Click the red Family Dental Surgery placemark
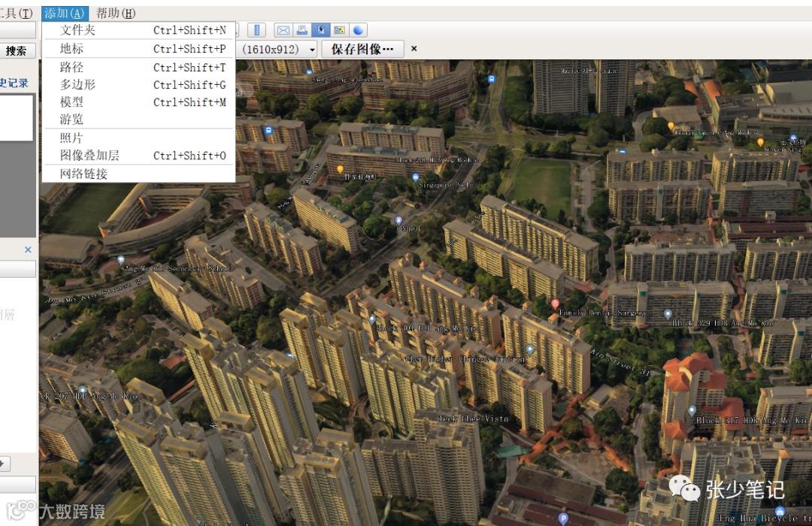Image resolution: width=812 pixels, height=526 pixels. click(x=555, y=304)
